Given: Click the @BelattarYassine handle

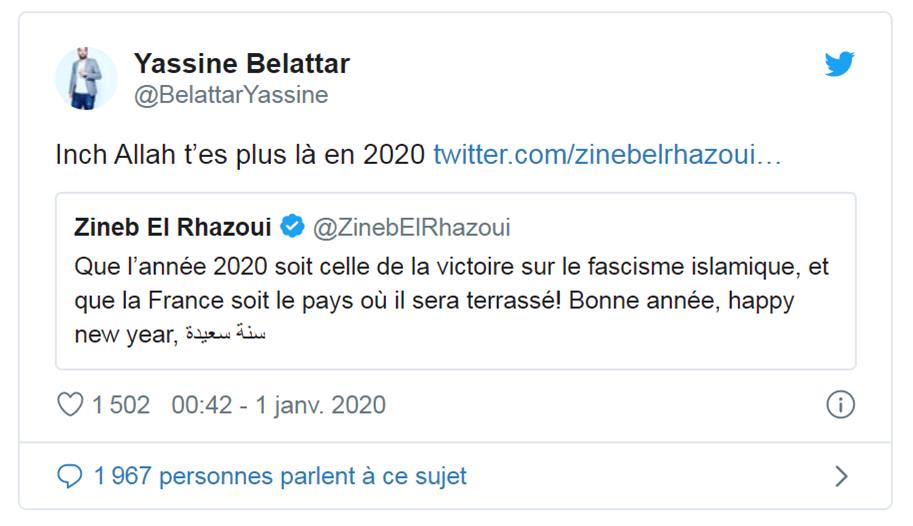Looking at the screenshot, I should 230,95.
